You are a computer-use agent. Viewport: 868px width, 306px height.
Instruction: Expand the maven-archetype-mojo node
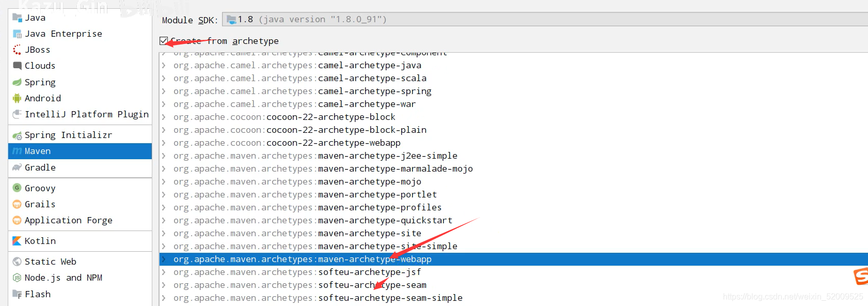click(164, 181)
